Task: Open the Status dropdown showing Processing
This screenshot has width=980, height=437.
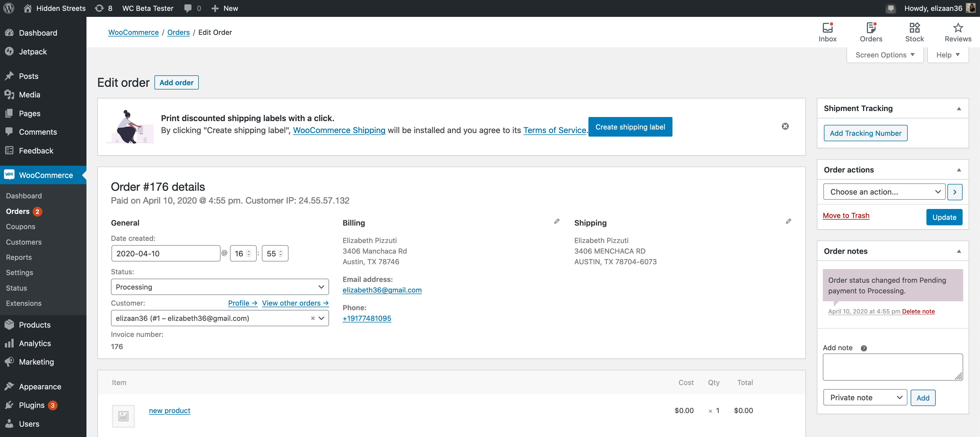Action: click(219, 287)
